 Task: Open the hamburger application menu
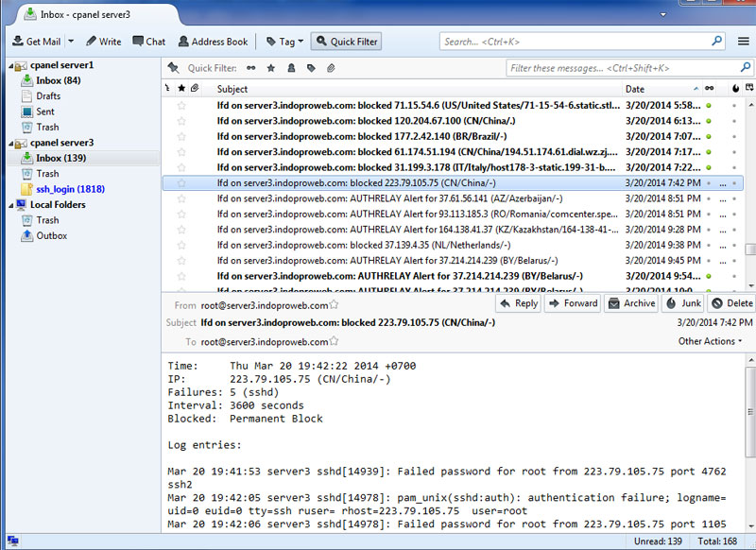coord(744,42)
